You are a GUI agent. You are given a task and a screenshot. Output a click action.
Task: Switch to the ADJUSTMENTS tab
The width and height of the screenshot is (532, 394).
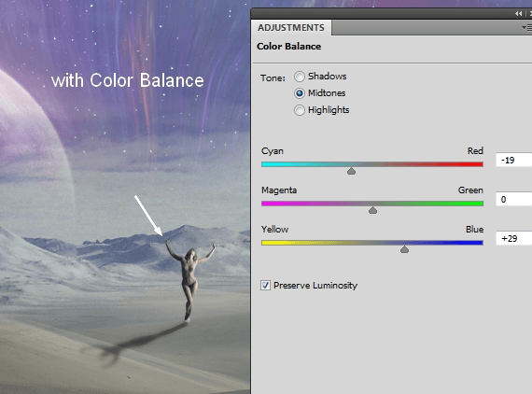291,27
